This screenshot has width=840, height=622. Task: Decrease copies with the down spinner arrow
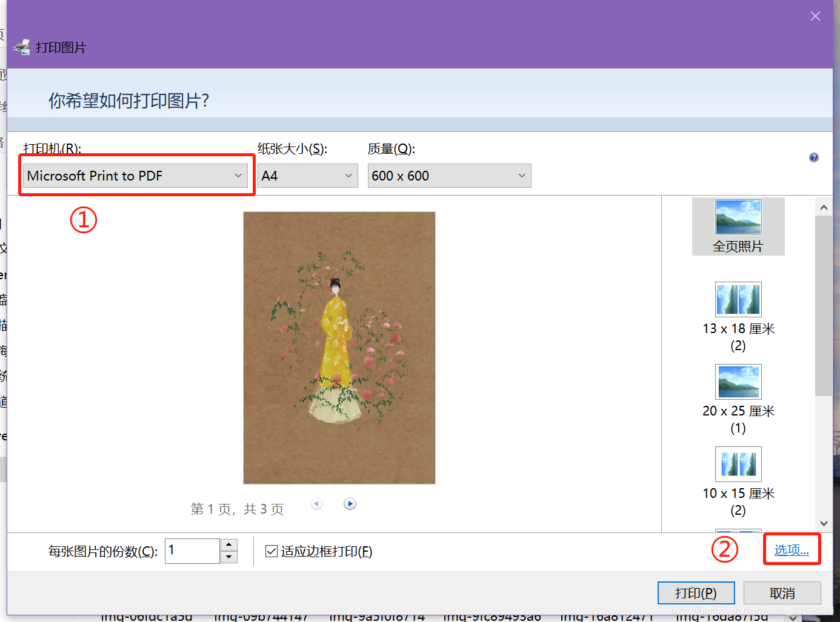(229, 558)
